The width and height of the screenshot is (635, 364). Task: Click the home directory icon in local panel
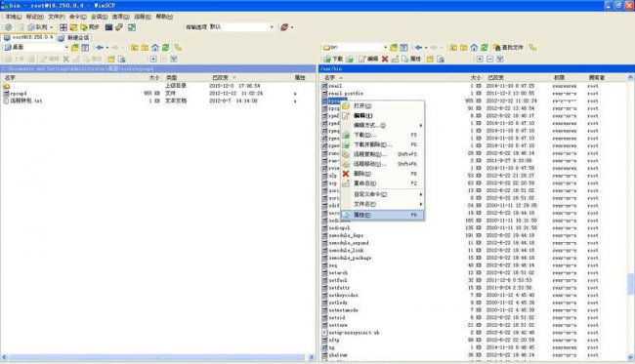(155, 47)
